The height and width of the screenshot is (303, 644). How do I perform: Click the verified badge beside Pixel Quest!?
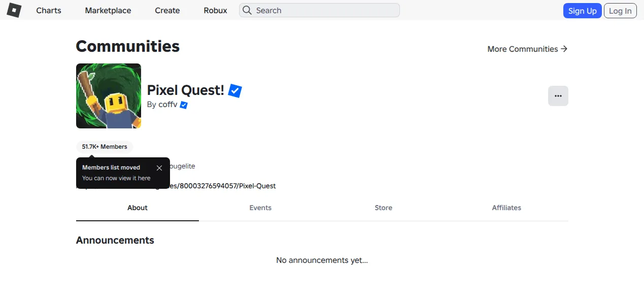point(235,90)
